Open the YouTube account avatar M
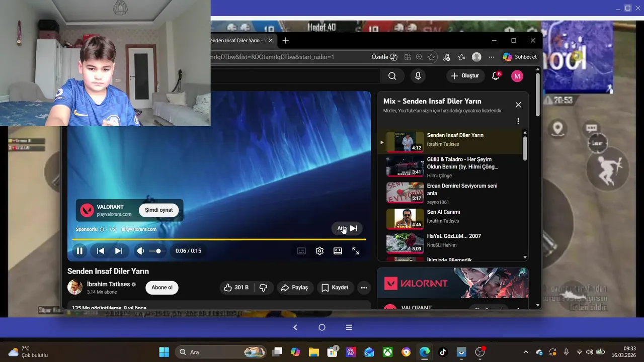This screenshot has height=362, width=644. coord(517,76)
